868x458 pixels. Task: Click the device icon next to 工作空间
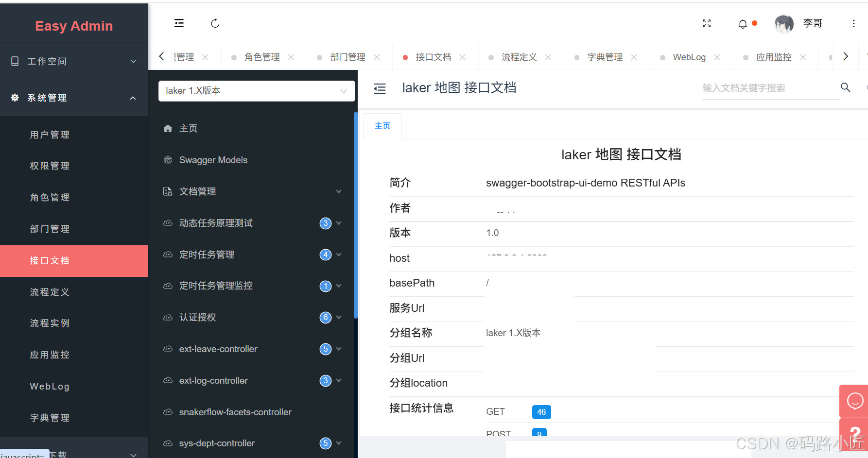[x=14, y=61]
